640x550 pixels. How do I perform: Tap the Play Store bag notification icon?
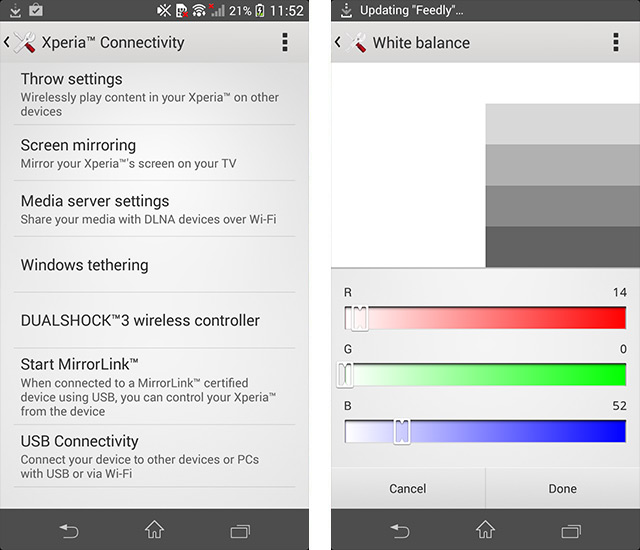[x=36, y=10]
